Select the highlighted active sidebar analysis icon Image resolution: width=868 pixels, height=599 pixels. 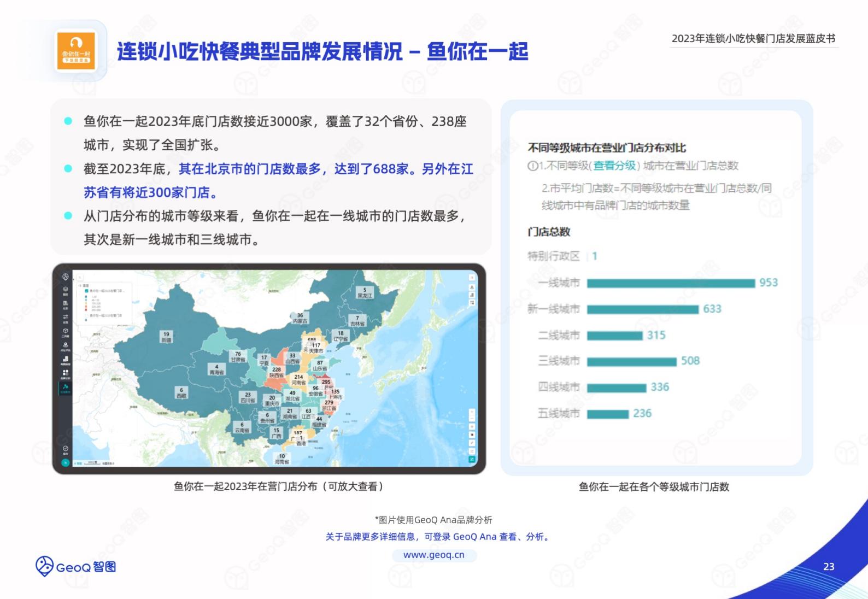(66, 387)
